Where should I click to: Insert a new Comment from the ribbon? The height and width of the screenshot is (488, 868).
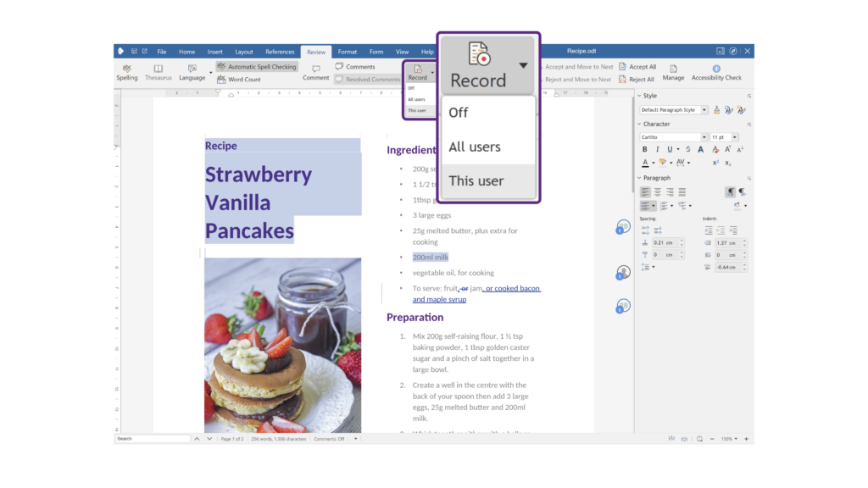(x=315, y=72)
